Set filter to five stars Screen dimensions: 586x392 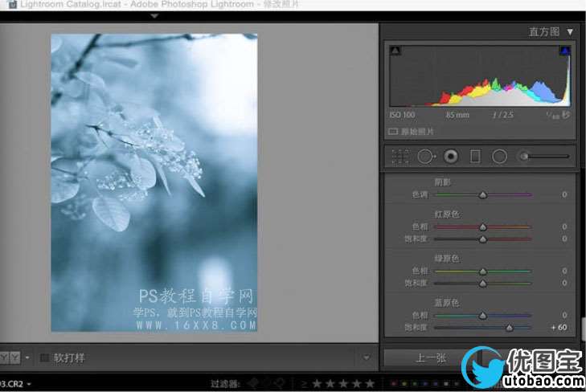click(370, 383)
